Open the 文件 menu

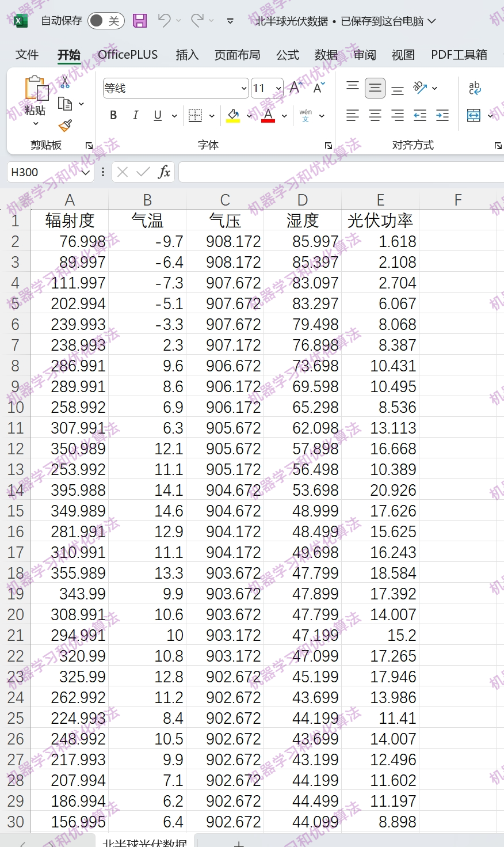26,55
